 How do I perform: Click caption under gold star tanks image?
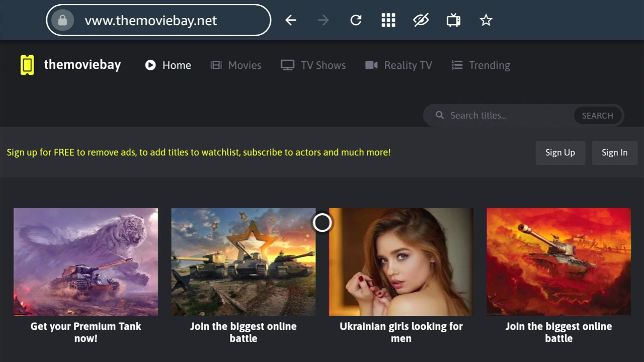tap(243, 332)
